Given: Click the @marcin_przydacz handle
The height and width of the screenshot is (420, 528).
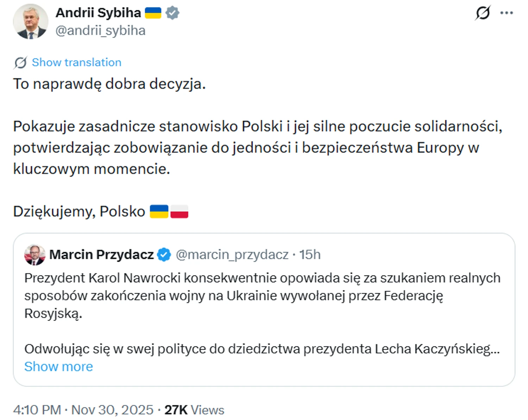Looking at the screenshot, I should pos(232,254).
